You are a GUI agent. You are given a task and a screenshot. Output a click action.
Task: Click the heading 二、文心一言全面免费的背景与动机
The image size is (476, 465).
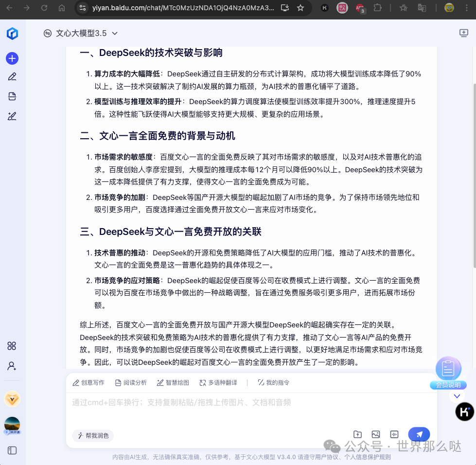click(x=157, y=135)
